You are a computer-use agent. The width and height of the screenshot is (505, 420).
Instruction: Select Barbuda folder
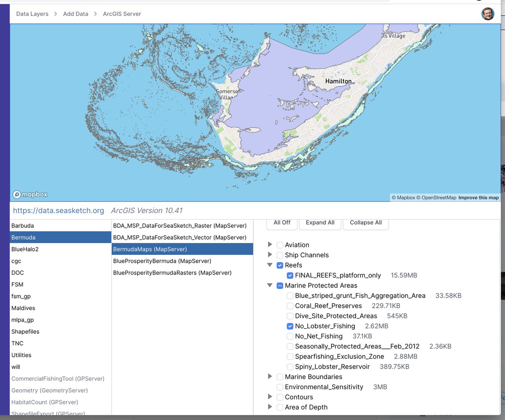61,226
